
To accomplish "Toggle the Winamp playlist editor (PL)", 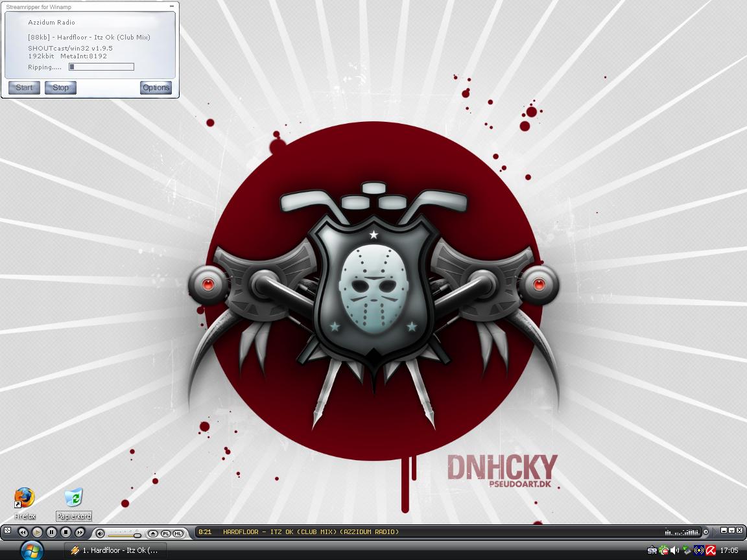I will [166, 534].
